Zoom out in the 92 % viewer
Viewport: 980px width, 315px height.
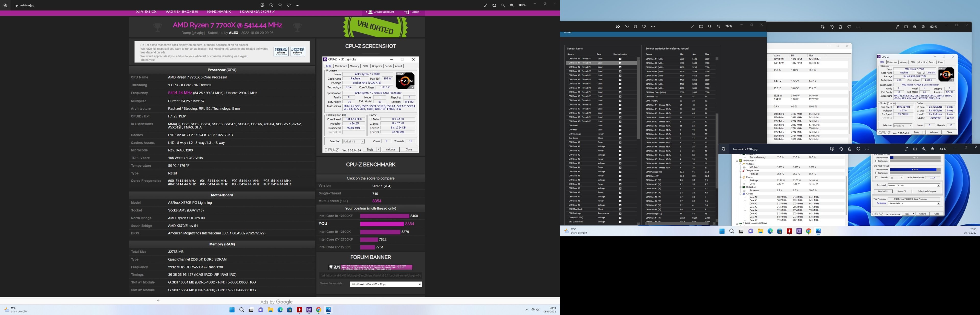915,27
